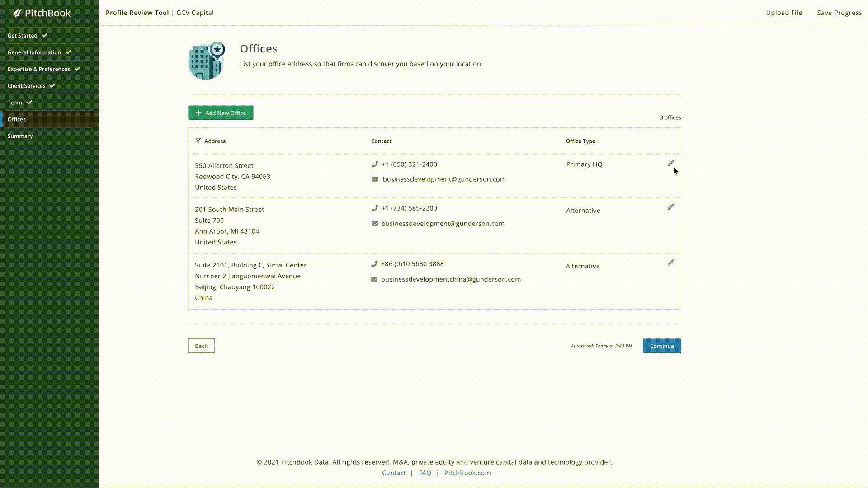
Task: Click phone icon beside +1 (734) 585-2200
Action: [374, 208]
